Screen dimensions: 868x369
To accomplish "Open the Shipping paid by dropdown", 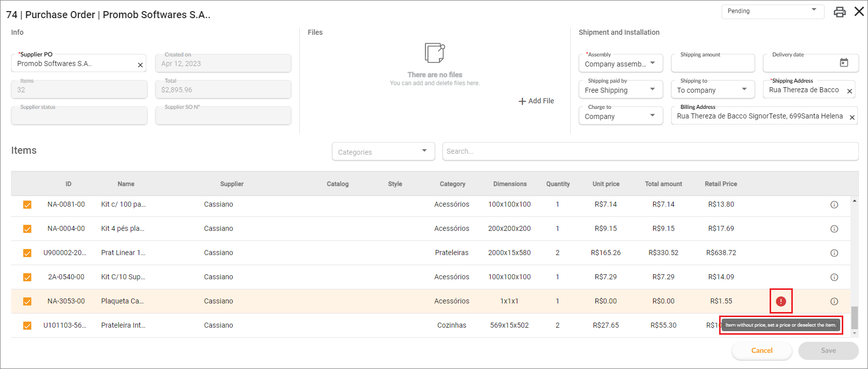I will [621, 90].
